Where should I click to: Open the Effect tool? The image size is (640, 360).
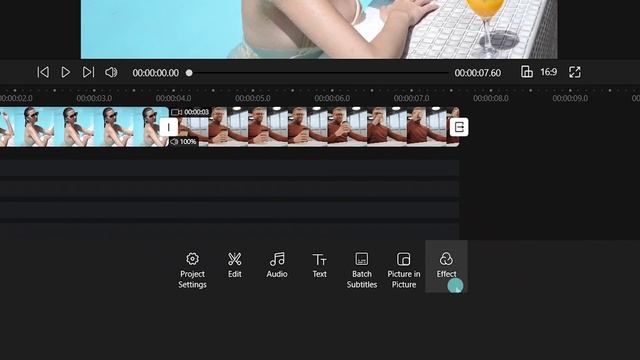coord(446,266)
